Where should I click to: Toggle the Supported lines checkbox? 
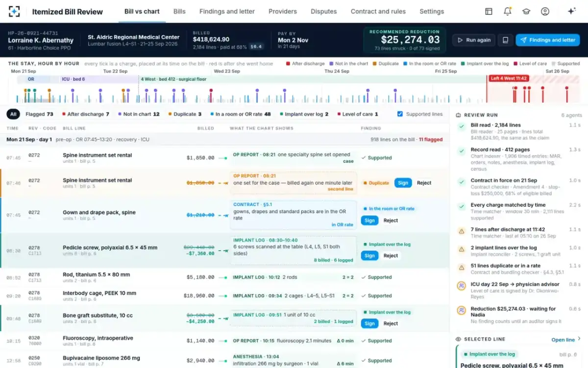[400, 114]
